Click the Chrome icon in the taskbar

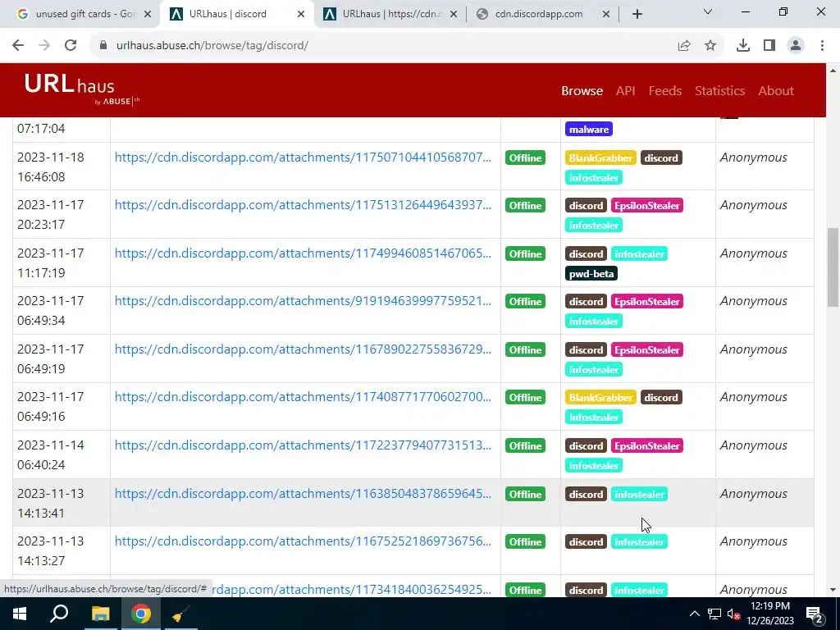point(141,614)
